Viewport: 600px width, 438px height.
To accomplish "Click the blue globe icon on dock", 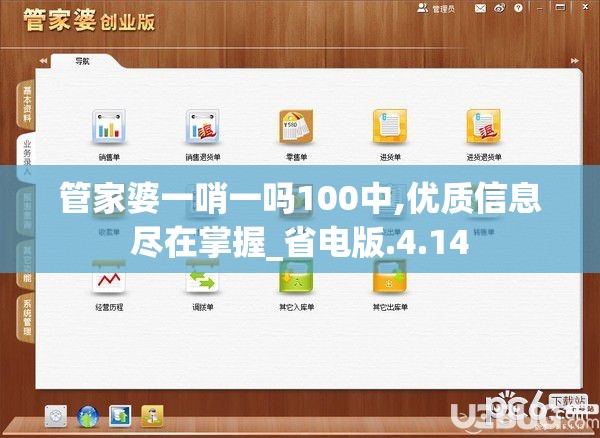I will coord(88,416).
